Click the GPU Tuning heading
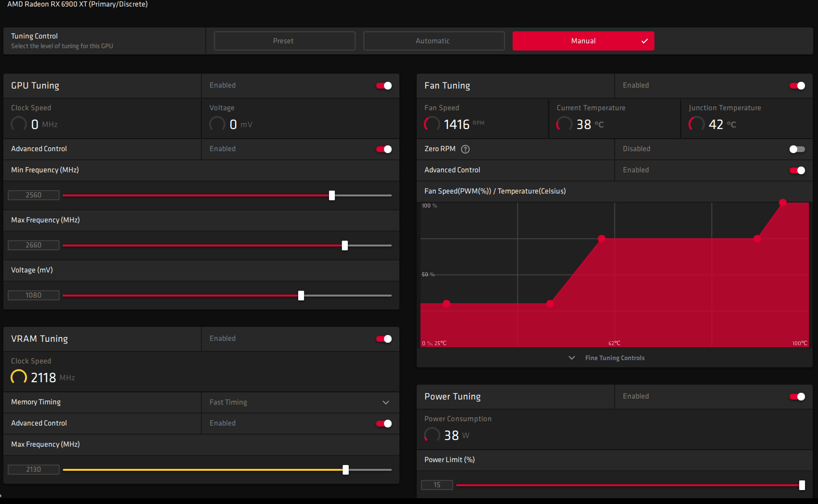This screenshot has width=818, height=504. pyautogui.click(x=35, y=86)
